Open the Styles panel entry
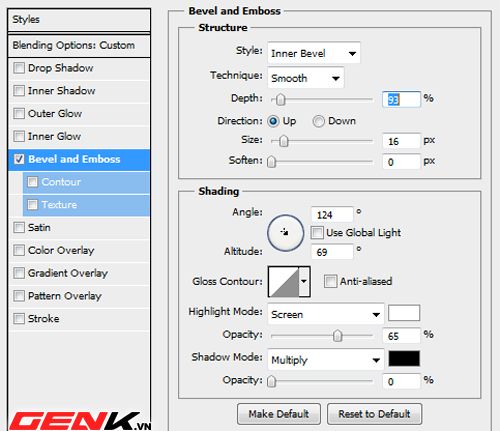This screenshot has height=431, width=500. click(79, 20)
